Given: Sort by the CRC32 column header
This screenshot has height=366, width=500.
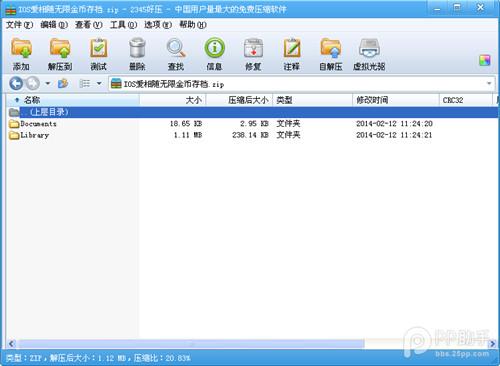Looking at the screenshot, I should 466,100.
